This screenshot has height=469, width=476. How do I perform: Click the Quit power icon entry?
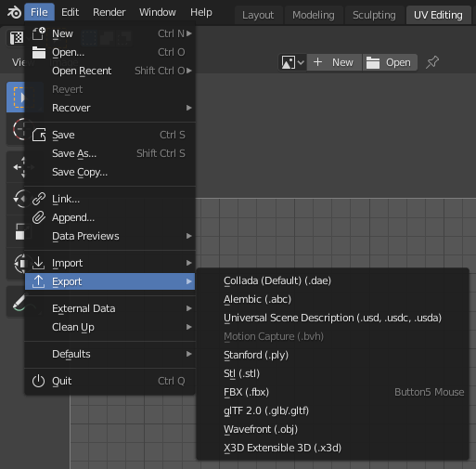[109, 381]
